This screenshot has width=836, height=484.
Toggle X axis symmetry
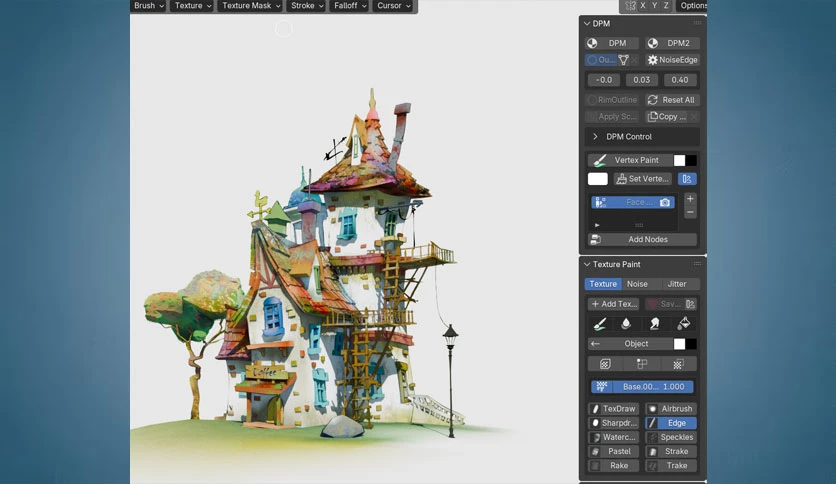[643, 5]
